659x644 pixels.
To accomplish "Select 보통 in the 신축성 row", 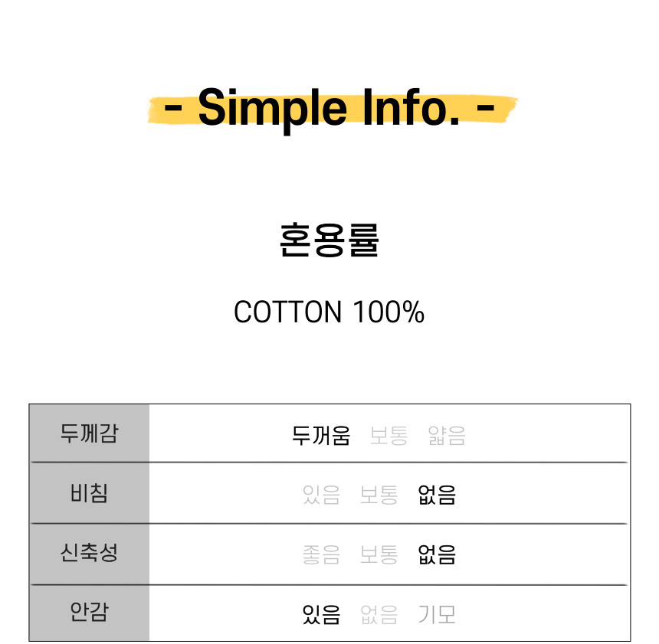I will (379, 554).
